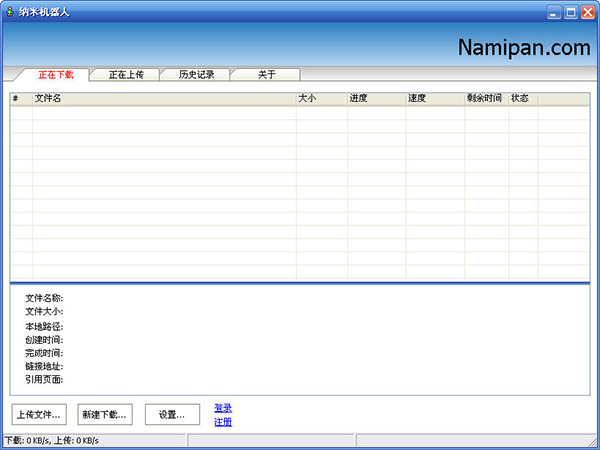Open 设置... settings button

(x=172, y=414)
